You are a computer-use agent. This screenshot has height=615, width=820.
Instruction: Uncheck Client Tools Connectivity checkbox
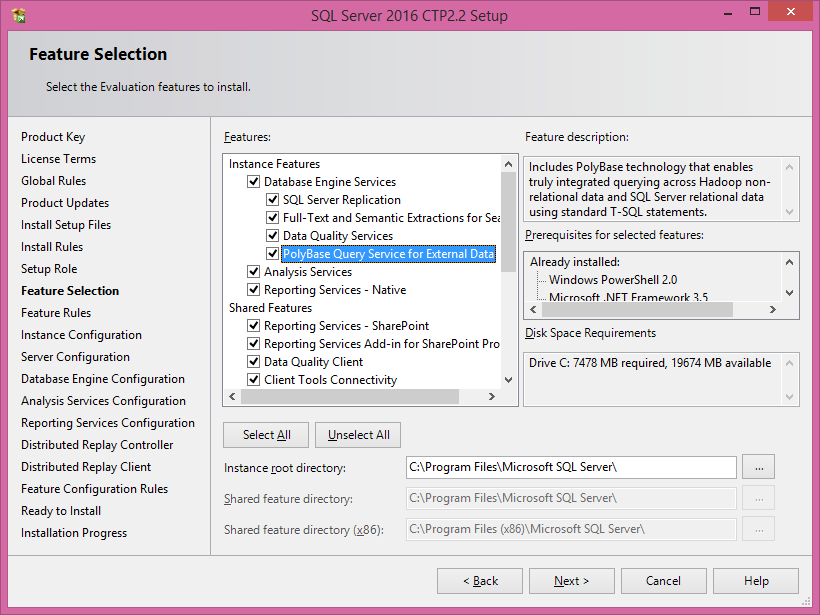click(x=254, y=380)
